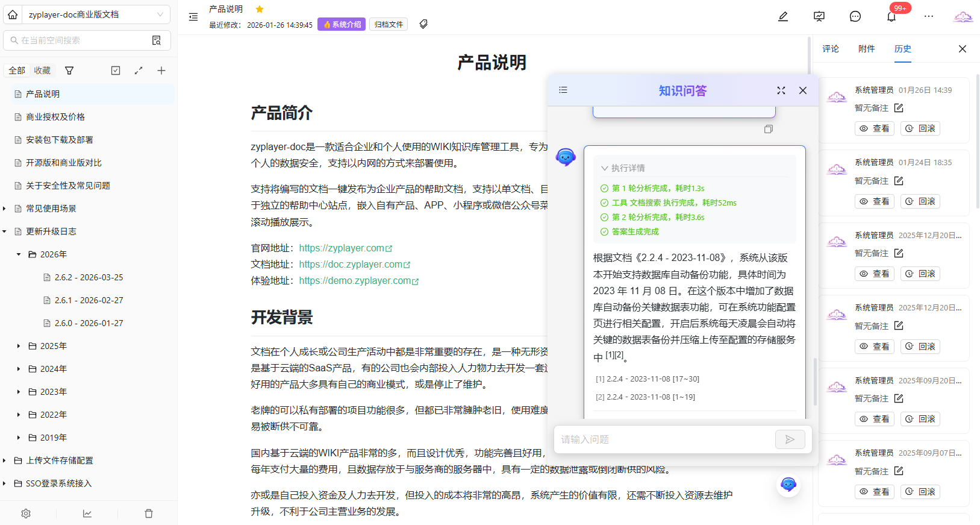Open the space selector zyplayer-doc商业版文档 dropdown

(96, 14)
